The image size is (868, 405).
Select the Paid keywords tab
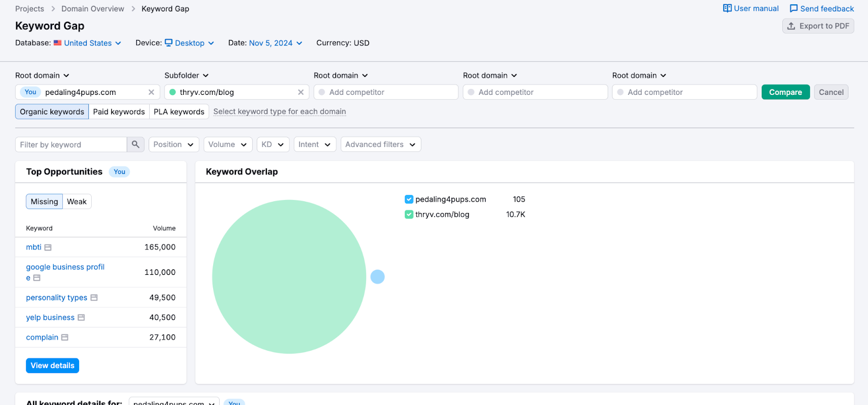pyautogui.click(x=119, y=112)
